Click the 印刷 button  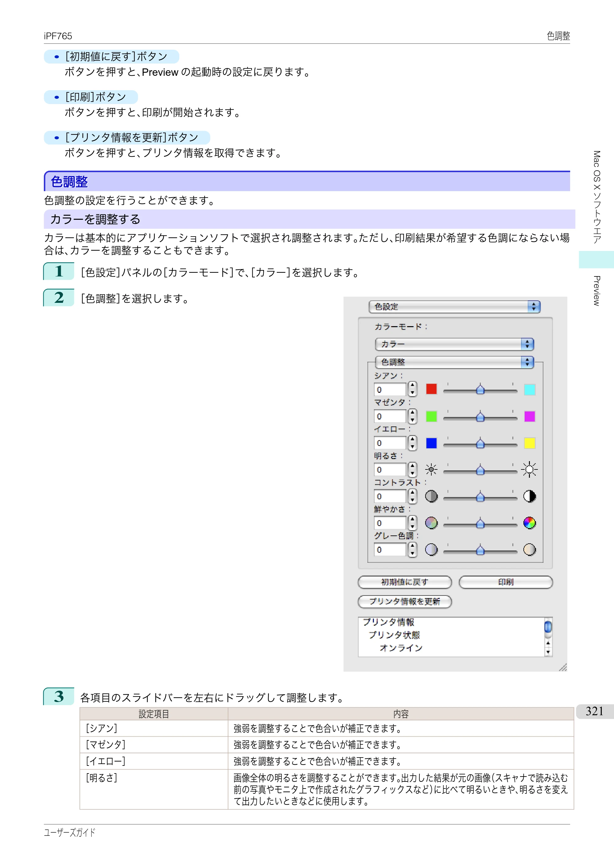506,582
